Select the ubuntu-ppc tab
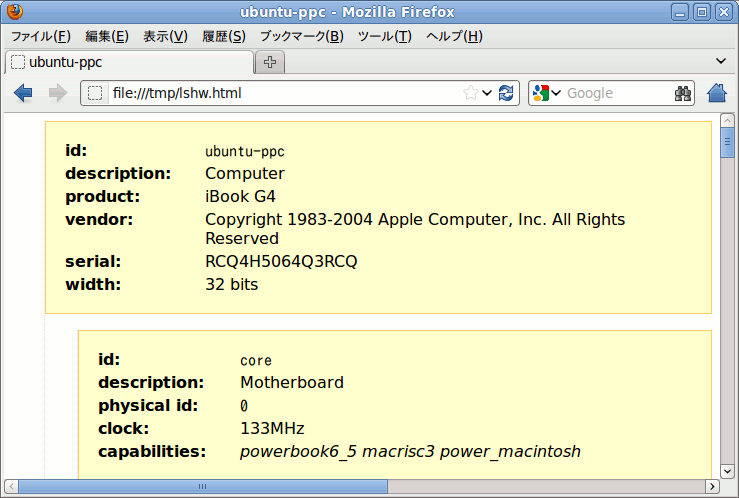Image resolution: width=739 pixels, height=498 pixels. click(128, 62)
